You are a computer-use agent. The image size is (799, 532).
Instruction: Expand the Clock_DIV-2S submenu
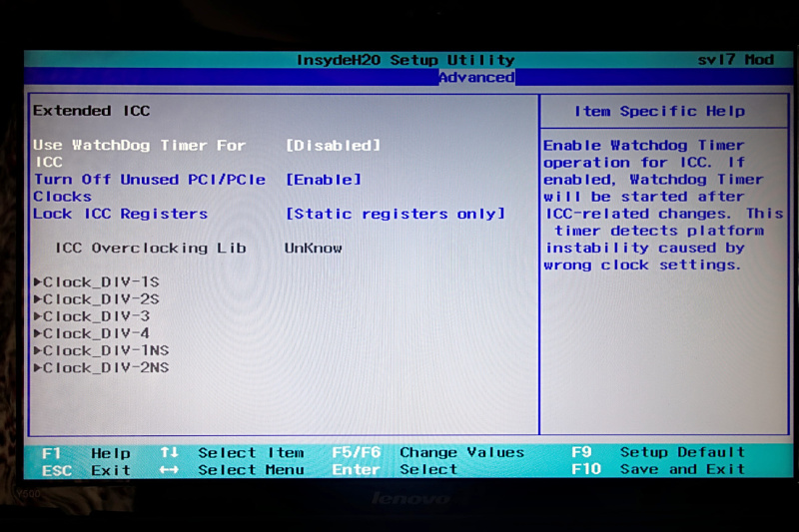(96, 299)
